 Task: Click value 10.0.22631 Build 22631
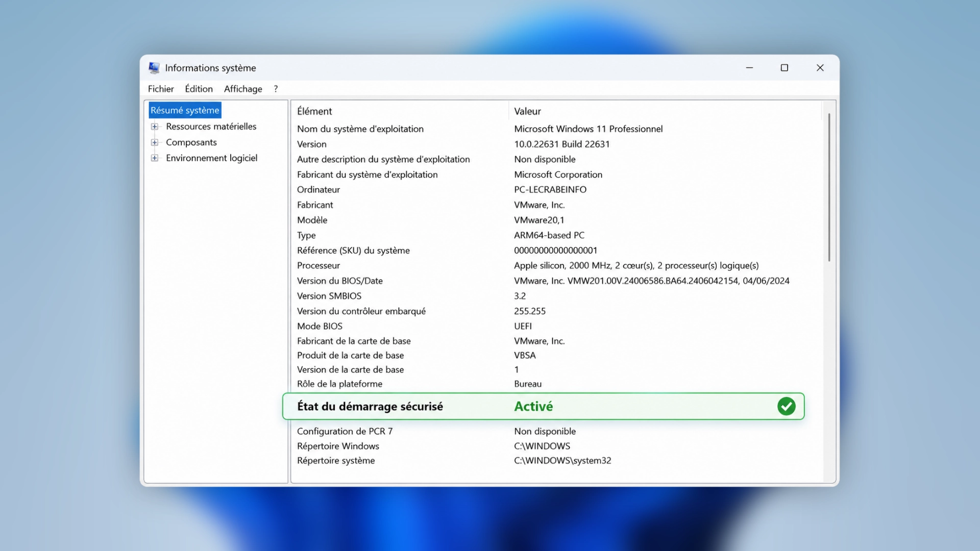tap(562, 144)
